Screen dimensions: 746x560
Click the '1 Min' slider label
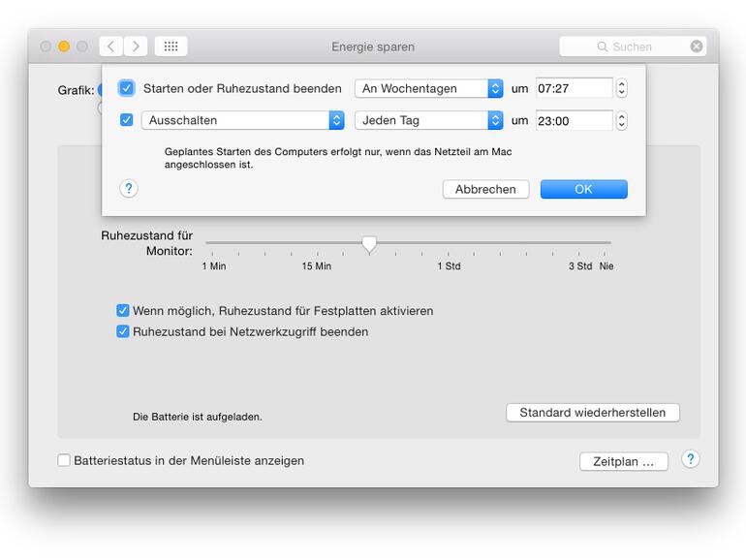coord(214,266)
